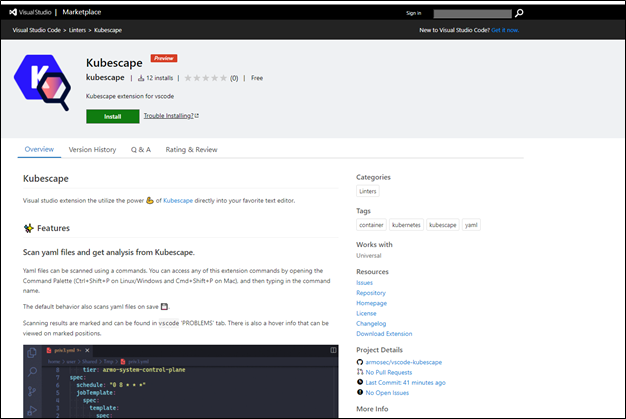The image size is (626, 419).
Task: Click the Universal text under Works with
Action: pos(369,256)
